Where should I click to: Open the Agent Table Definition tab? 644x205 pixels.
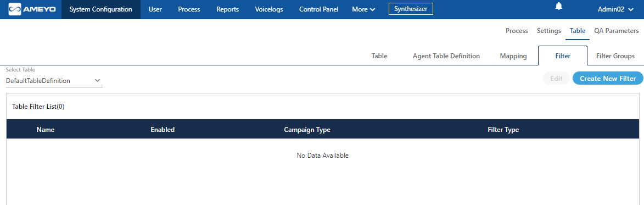click(446, 56)
